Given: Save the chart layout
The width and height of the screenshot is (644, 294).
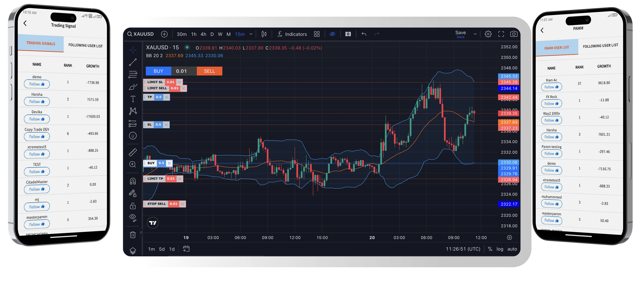Looking at the screenshot, I should pos(461,34).
